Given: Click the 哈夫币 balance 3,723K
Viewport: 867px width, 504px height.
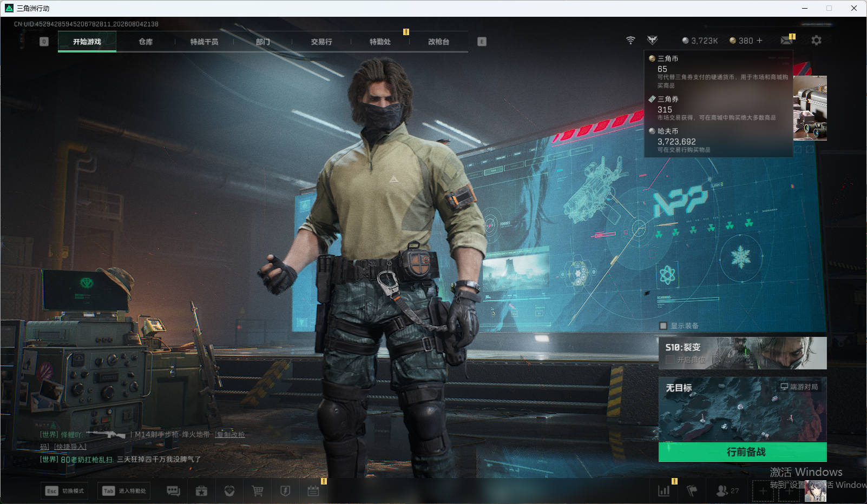Looking at the screenshot, I should [700, 41].
